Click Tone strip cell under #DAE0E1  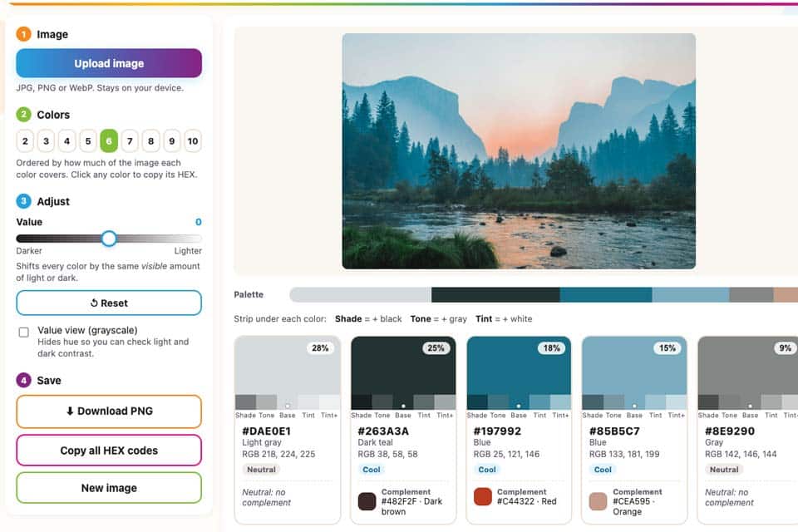click(x=266, y=402)
